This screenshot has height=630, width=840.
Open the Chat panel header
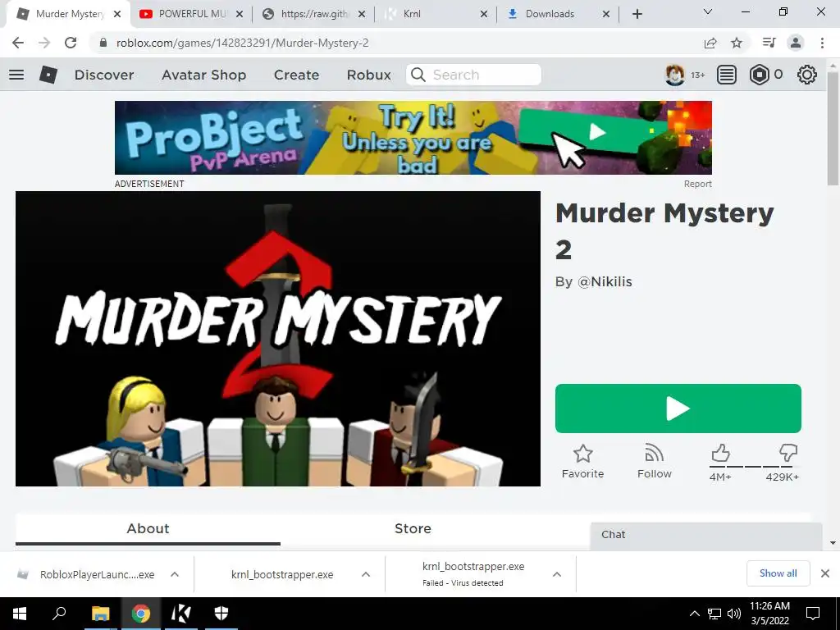(x=706, y=535)
